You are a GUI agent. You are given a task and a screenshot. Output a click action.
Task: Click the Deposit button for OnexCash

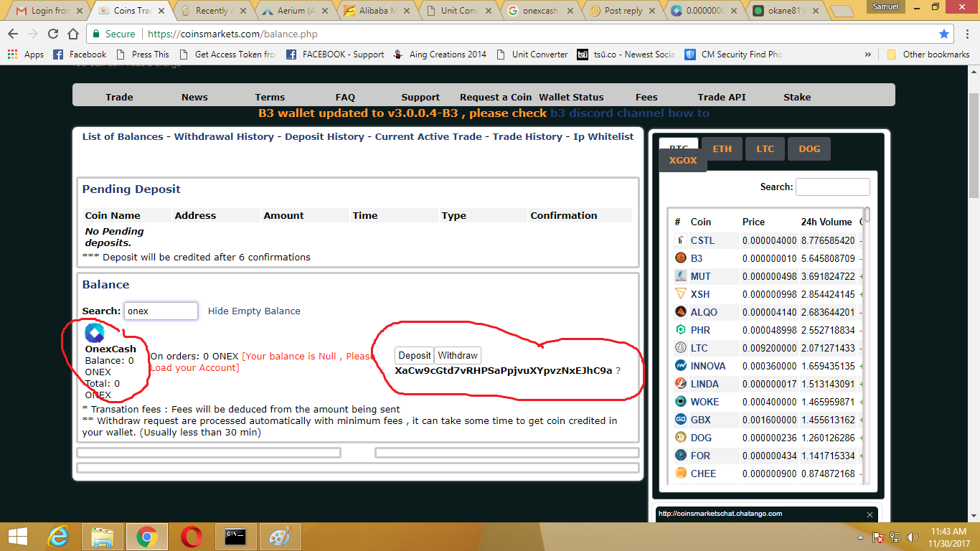point(415,355)
